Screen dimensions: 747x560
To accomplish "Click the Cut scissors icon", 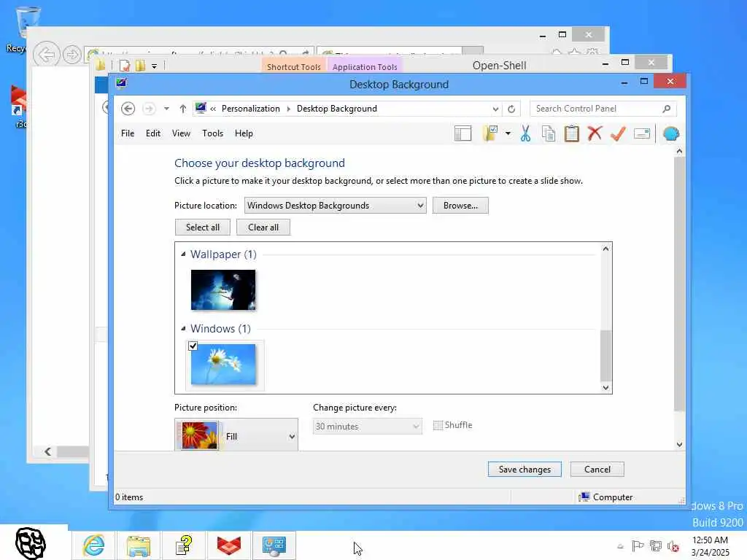I will [525, 134].
